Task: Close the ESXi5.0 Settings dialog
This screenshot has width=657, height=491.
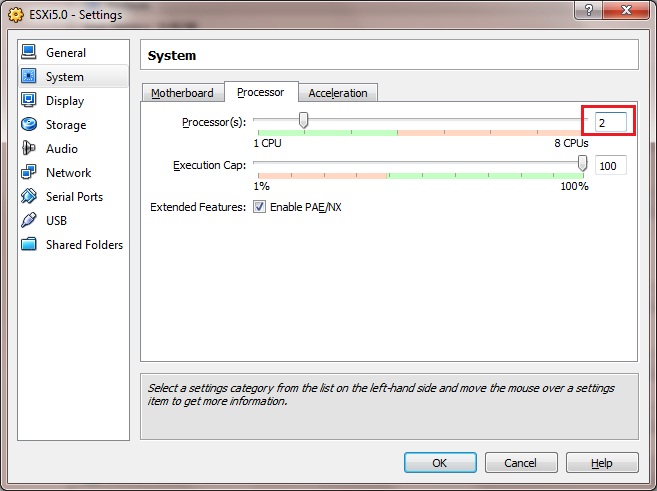Action: click(626, 10)
